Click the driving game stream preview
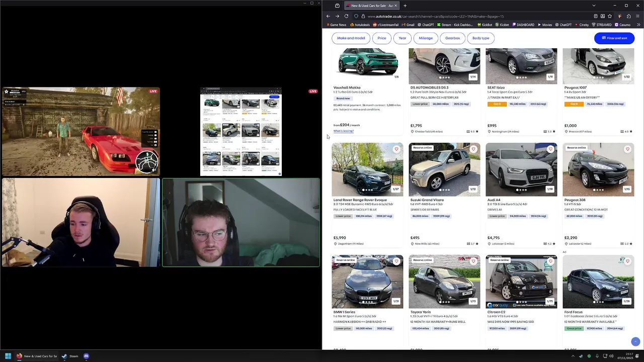644x362 pixels. tap(81, 132)
